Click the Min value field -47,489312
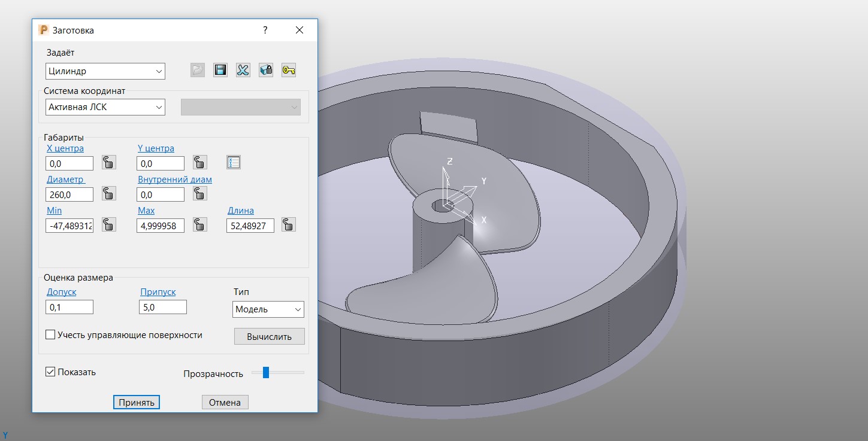This screenshot has width=868, height=441. point(69,226)
